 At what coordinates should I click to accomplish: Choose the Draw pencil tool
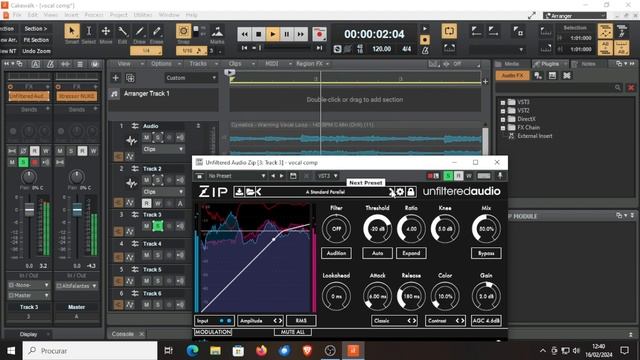[140, 31]
